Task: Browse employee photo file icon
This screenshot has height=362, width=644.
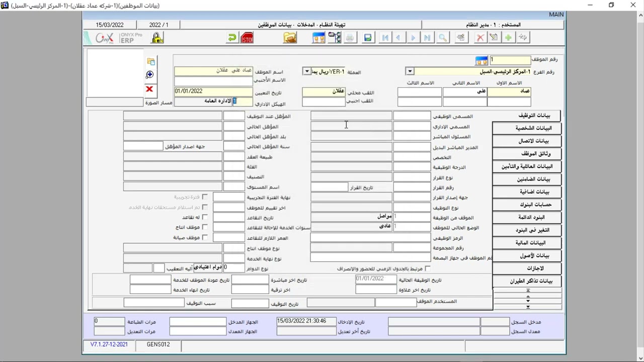Action: pos(150,61)
